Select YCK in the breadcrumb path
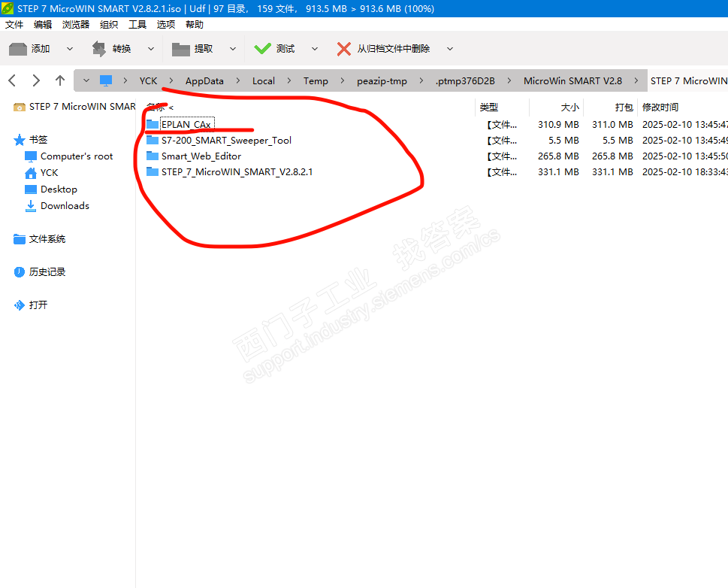This screenshot has width=728, height=588. [148, 81]
